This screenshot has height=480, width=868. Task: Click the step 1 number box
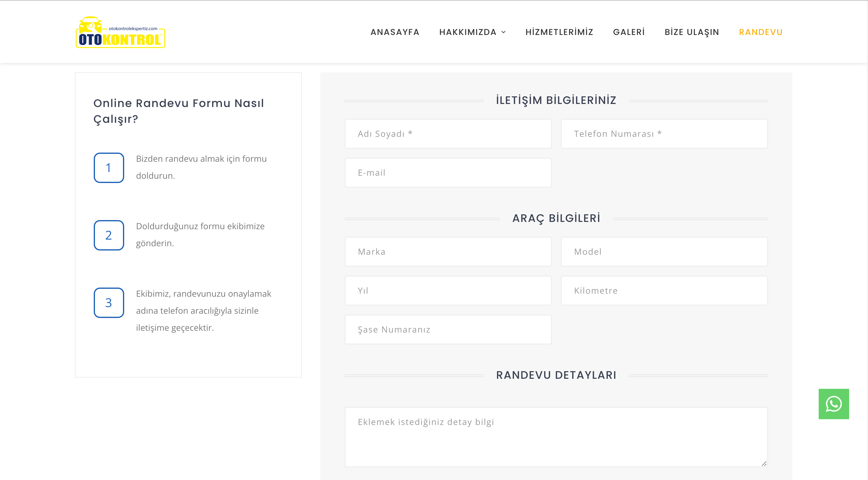click(108, 167)
